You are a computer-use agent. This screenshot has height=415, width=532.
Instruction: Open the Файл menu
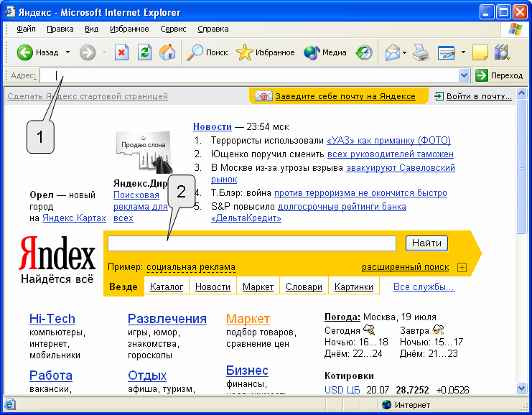(x=26, y=29)
